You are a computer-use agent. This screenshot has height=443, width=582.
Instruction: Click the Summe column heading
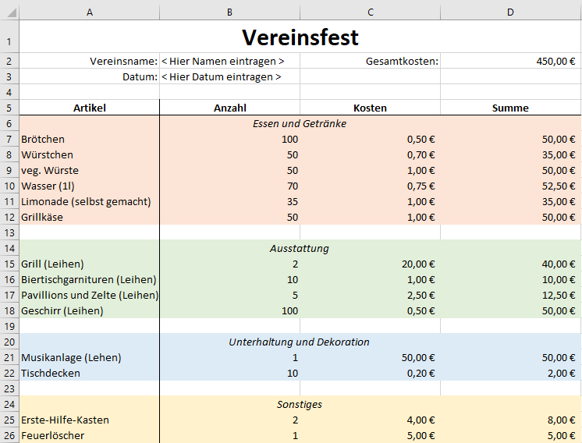pos(511,108)
